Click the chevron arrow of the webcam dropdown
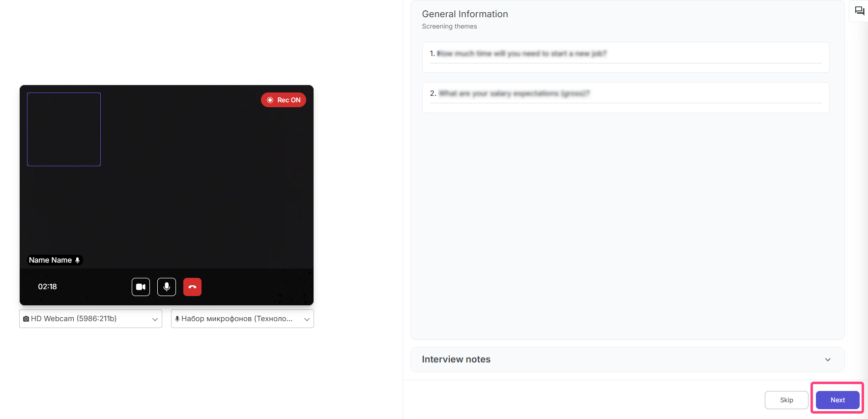The height and width of the screenshot is (419, 868). click(155, 319)
